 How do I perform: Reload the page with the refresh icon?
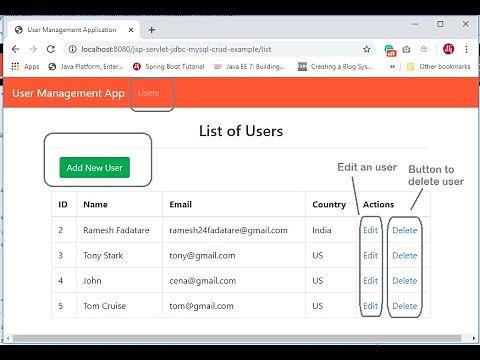click(x=51, y=49)
